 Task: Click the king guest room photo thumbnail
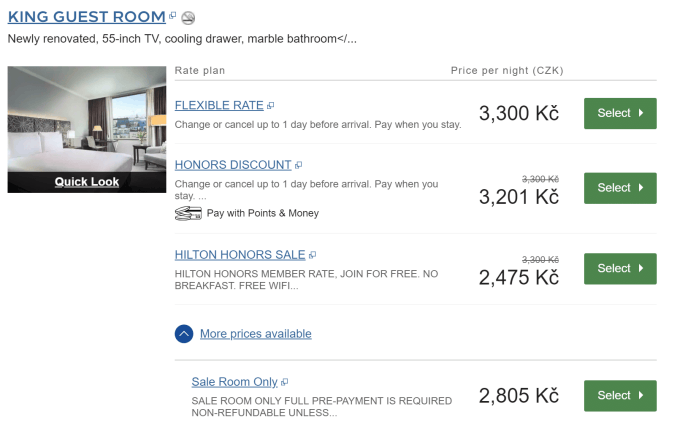point(87,119)
